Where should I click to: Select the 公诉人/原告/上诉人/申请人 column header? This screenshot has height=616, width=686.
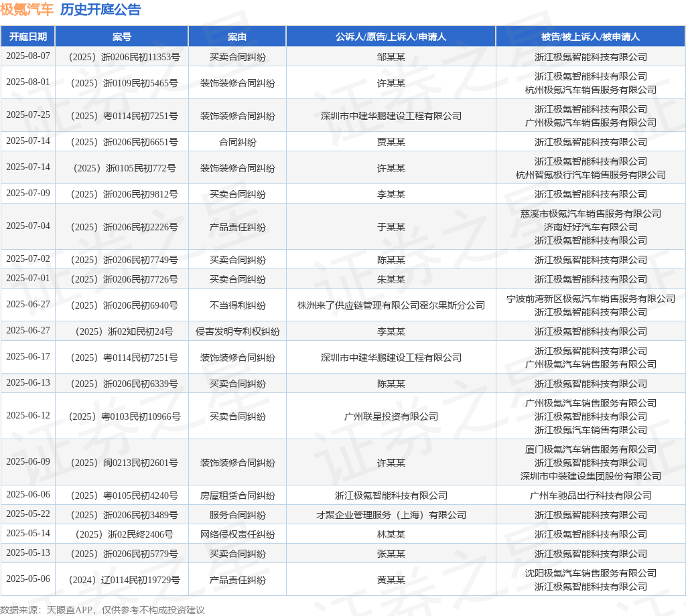coord(391,37)
